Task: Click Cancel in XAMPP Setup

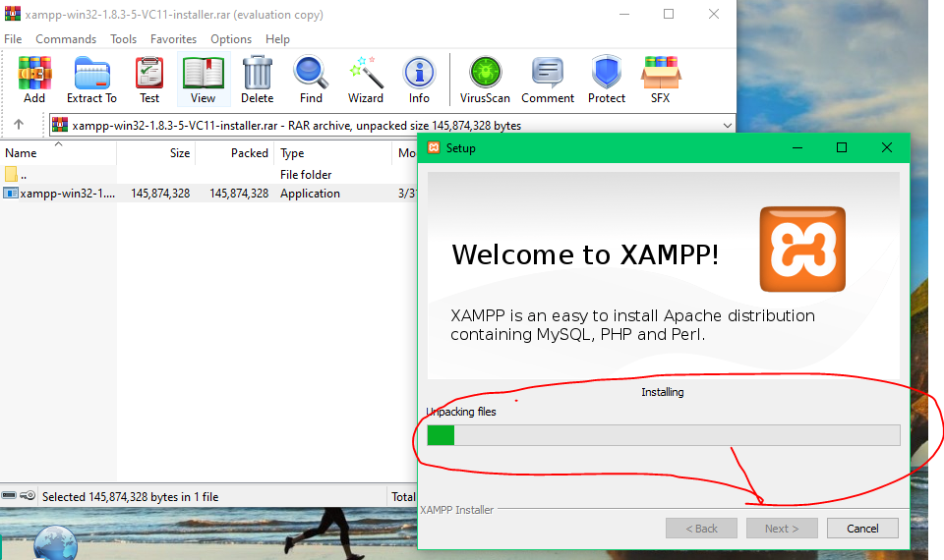Action: coord(862,529)
